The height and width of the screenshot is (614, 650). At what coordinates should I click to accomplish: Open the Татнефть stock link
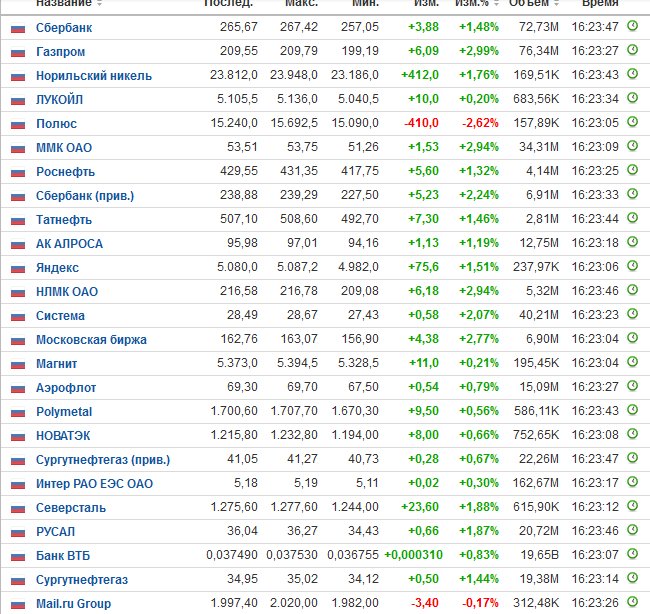64,220
